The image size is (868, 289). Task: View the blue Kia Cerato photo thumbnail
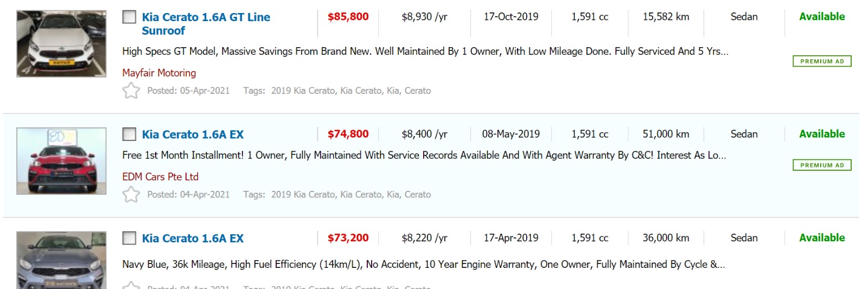61,260
